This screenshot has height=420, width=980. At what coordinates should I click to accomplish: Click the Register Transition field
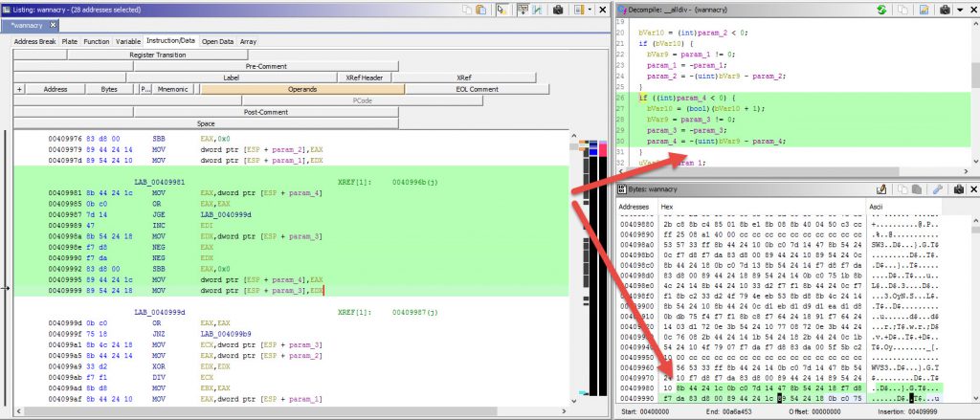(x=158, y=55)
